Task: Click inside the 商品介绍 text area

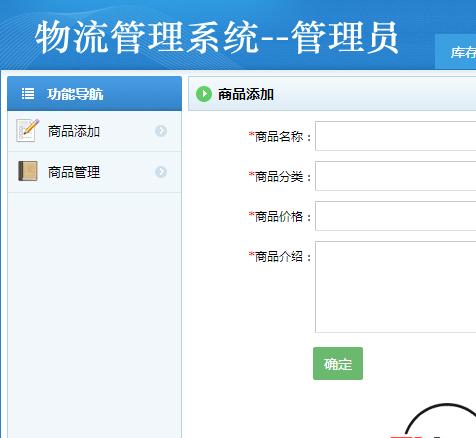Action: (396, 287)
